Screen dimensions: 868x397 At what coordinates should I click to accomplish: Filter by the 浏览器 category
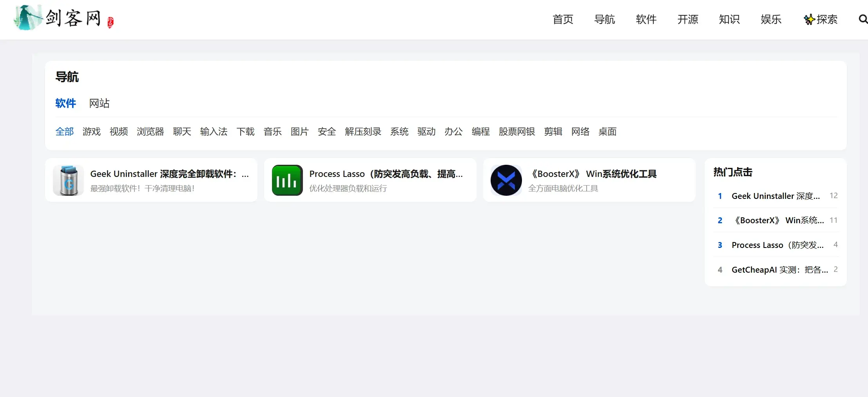(x=150, y=131)
